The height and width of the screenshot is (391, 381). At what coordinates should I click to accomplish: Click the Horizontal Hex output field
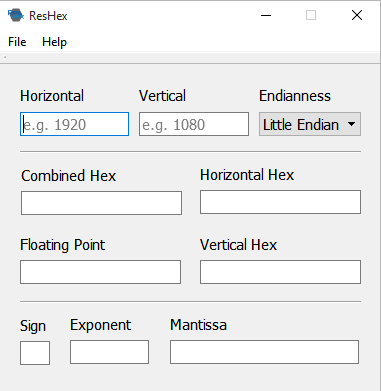tap(280, 202)
